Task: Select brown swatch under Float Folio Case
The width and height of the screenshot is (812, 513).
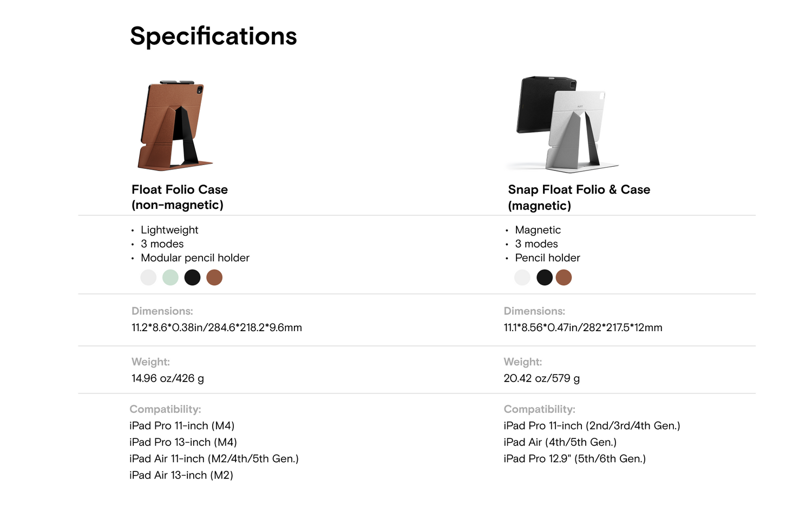Action: click(214, 278)
